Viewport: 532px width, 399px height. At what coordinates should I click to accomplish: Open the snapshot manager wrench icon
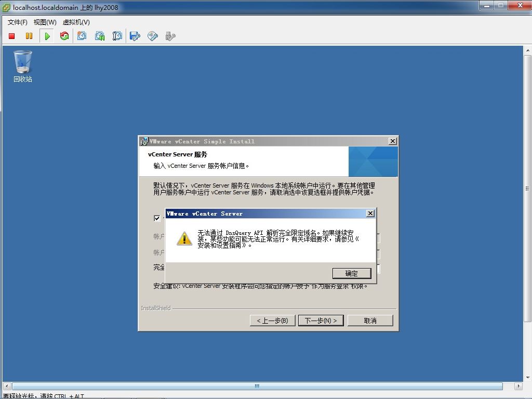click(x=117, y=36)
